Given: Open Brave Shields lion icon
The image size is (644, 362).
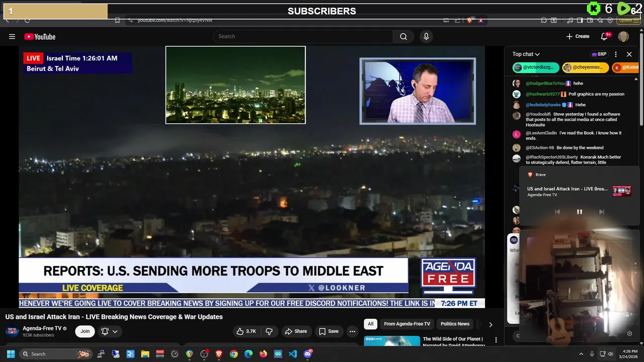Looking at the screenshot, I should pyautogui.click(x=470, y=20).
